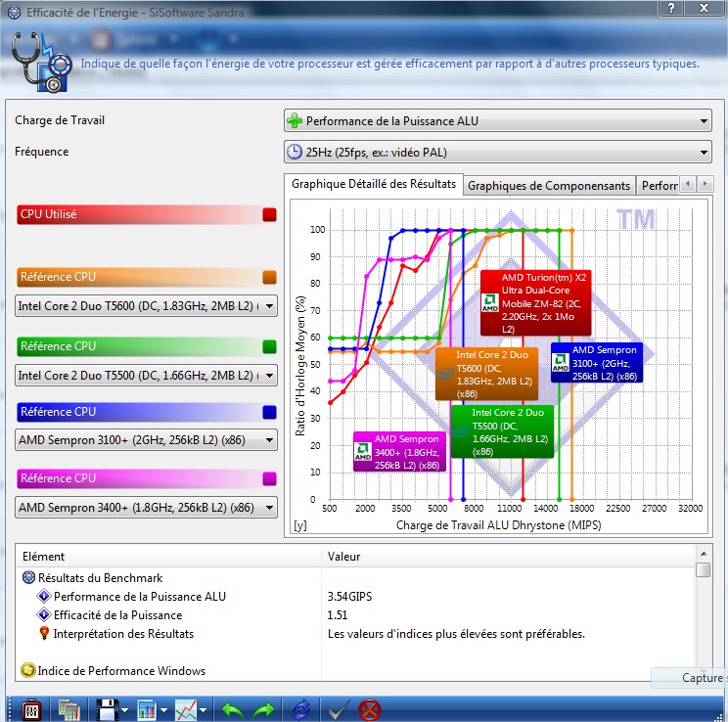The image size is (728, 722).
Task: Toggle the red CPU Utilisé series square
Action: (x=269, y=214)
